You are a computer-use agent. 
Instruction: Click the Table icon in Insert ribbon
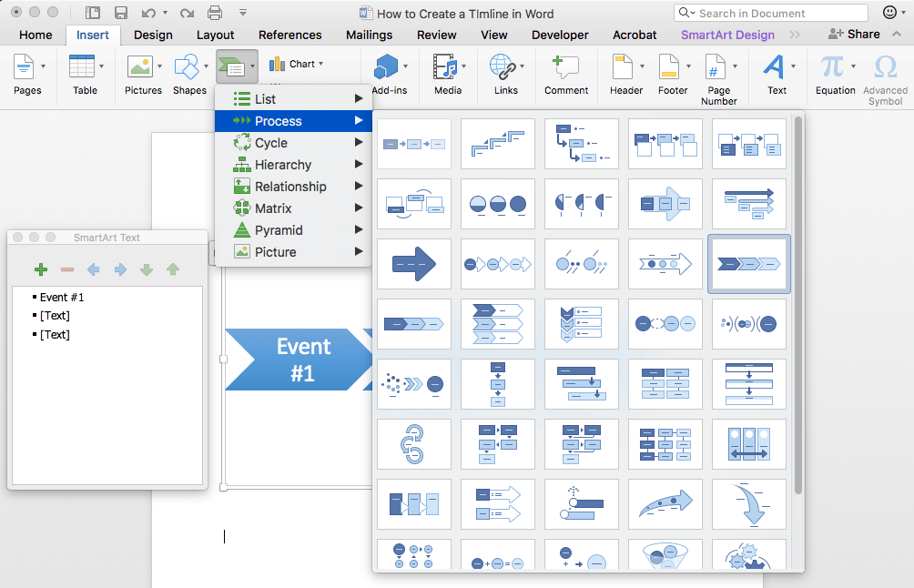82,67
